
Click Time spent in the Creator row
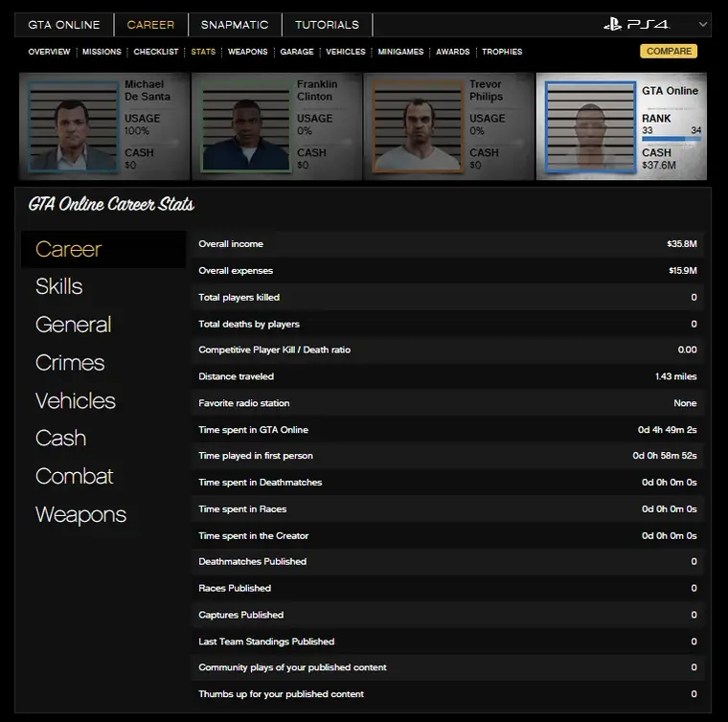coord(447,536)
